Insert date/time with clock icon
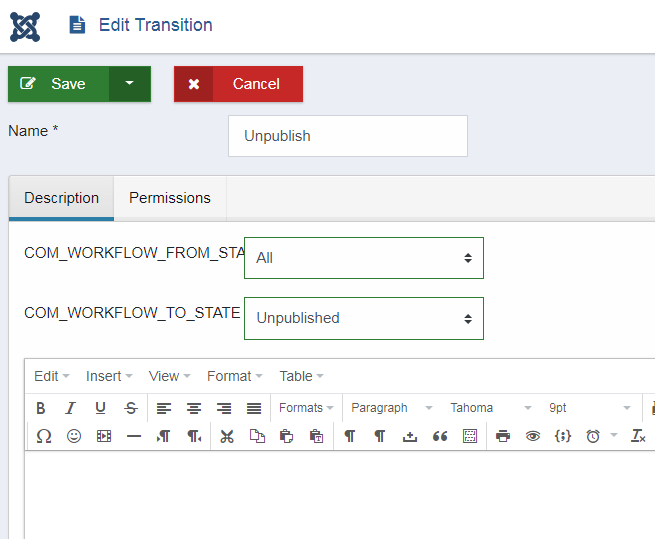Screen dimensions: 655x539 pos(593,436)
